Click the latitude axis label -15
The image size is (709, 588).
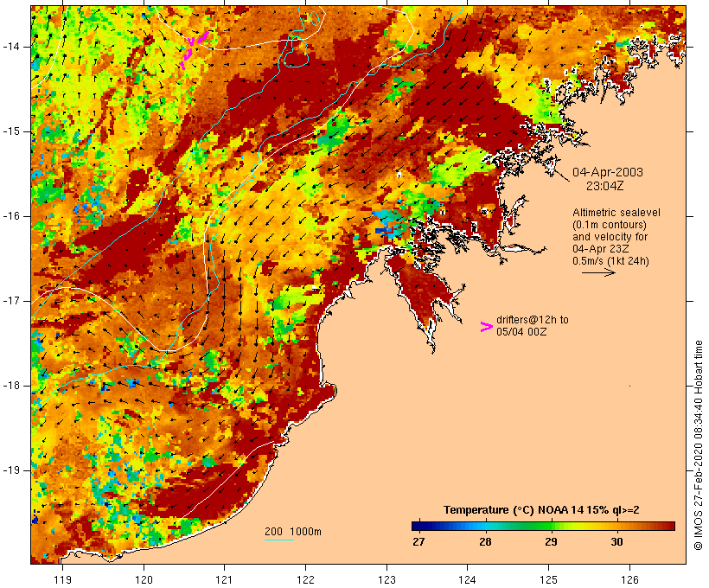tap(10, 131)
